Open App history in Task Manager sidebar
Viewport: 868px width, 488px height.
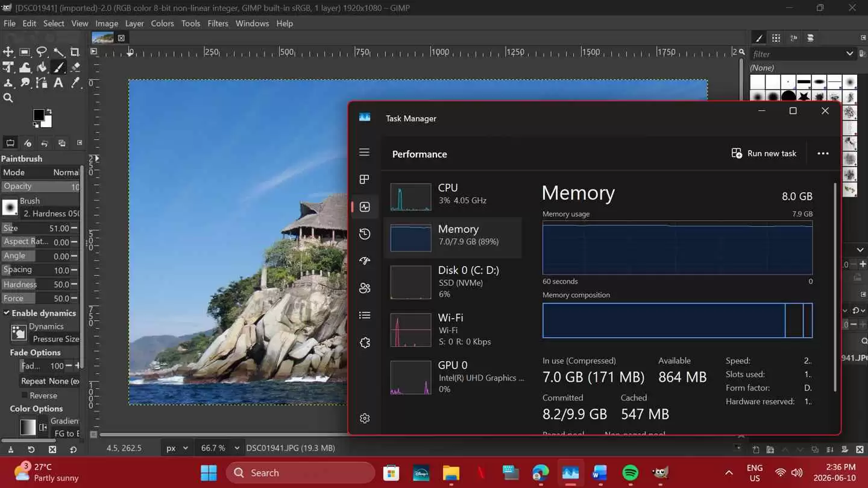click(364, 234)
